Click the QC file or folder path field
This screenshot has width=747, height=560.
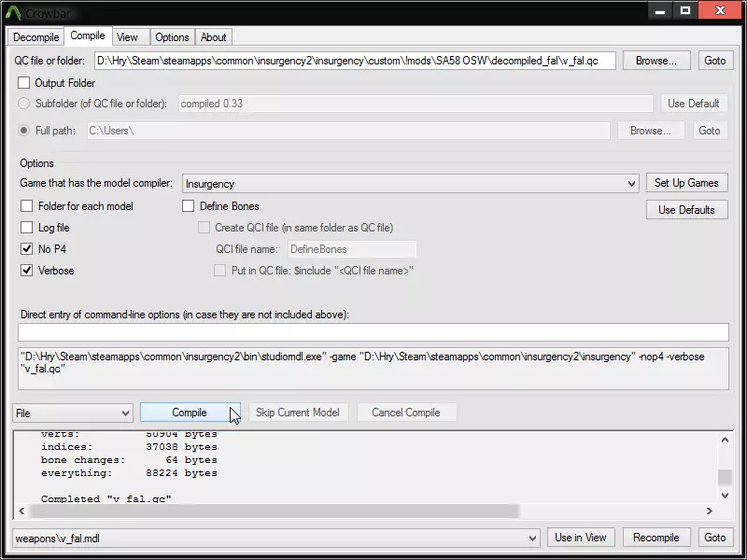click(355, 61)
